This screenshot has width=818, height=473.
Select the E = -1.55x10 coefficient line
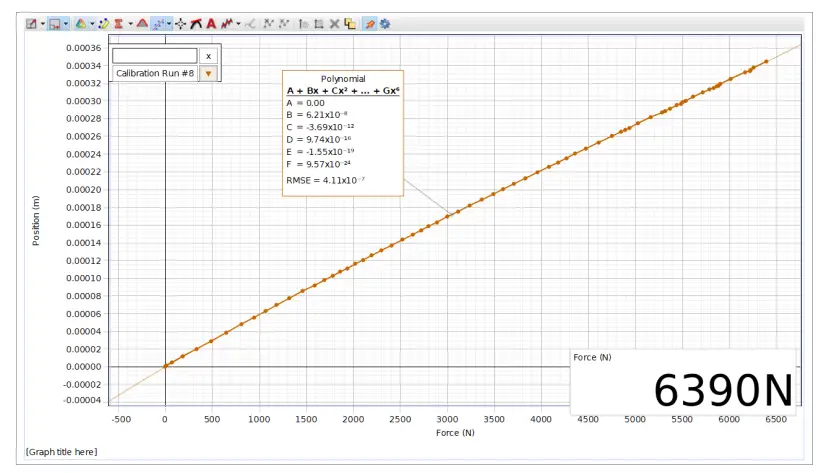pyautogui.click(x=320, y=152)
